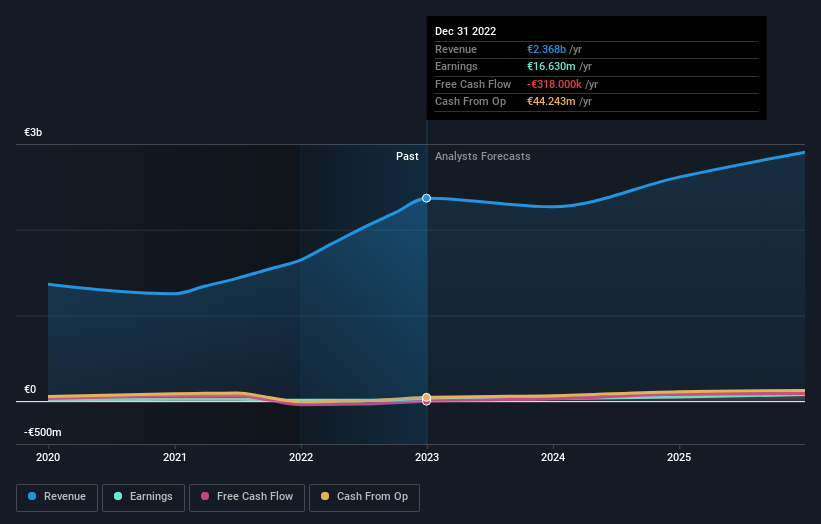Click the Analysts Forecasts label
Image resolution: width=821 pixels, height=524 pixels.
[x=482, y=157]
